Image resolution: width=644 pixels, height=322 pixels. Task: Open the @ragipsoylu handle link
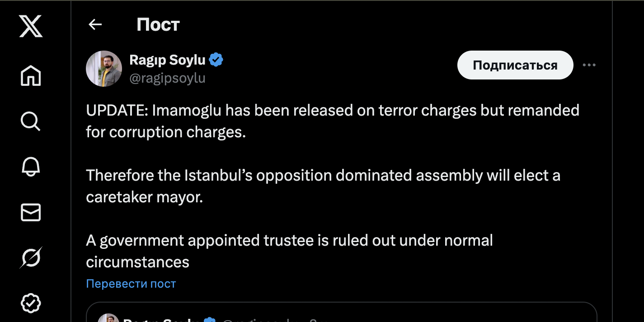tap(168, 78)
